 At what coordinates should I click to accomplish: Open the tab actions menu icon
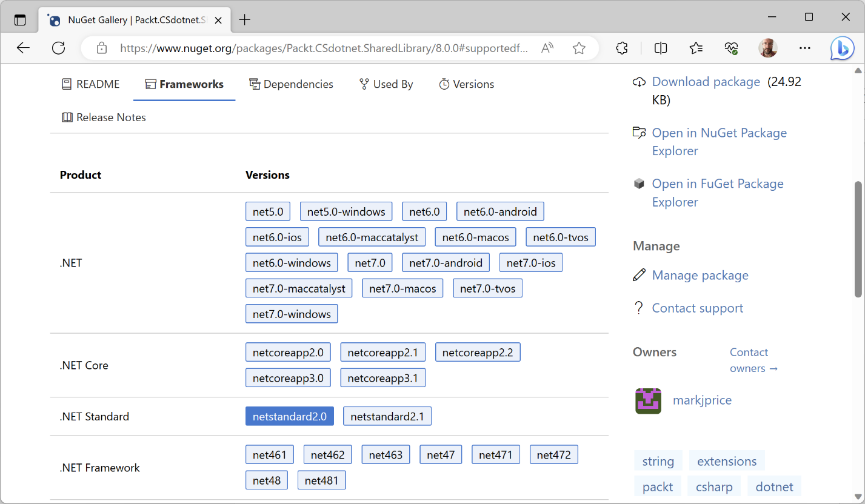(x=20, y=19)
